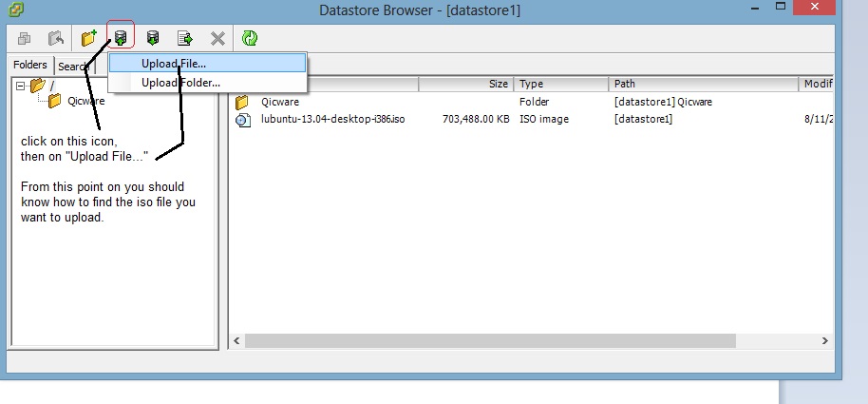Click the create new folder icon
The height and width of the screenshot is (404, 868).
89,39
